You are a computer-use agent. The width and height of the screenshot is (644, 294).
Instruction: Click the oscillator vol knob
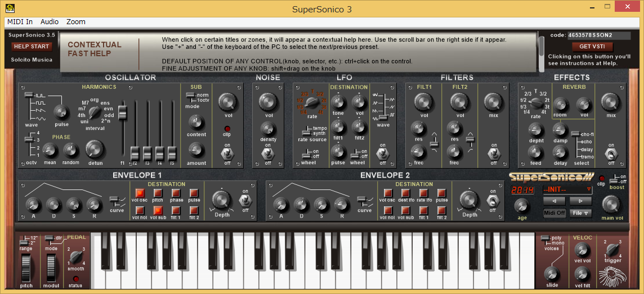(x=227, y=102)
